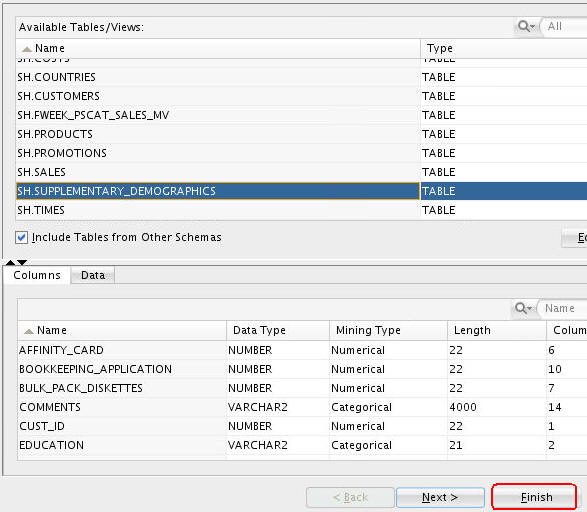Sort tables by Name column sort arrow
The height and width of the screenshot is (512, 587).
click(x=27, y=49)
